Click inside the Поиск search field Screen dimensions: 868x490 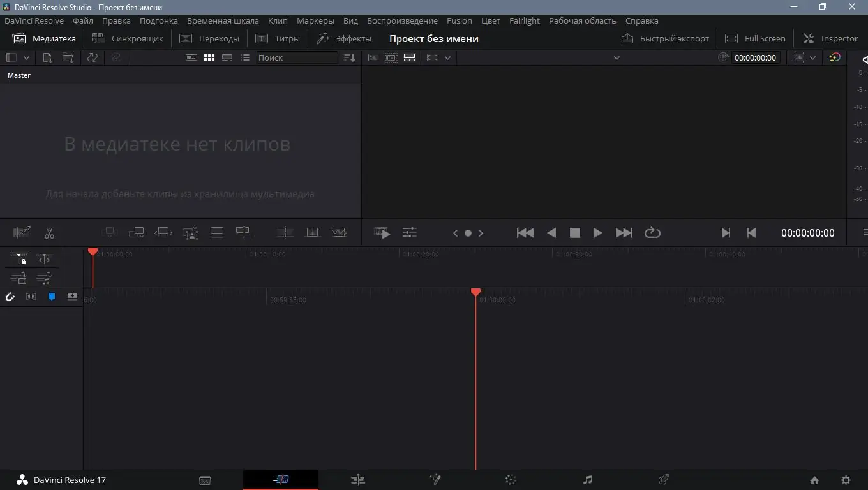point(297,57)
